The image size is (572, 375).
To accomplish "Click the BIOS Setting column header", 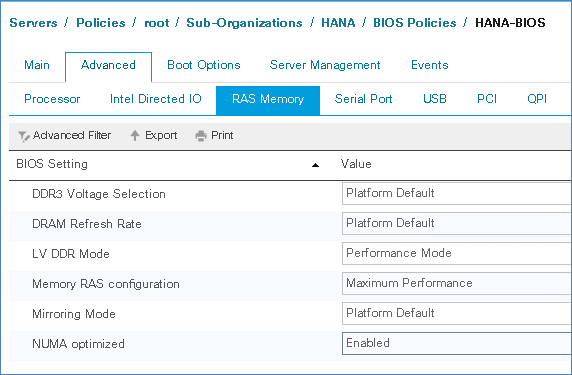I will (52, 164).
